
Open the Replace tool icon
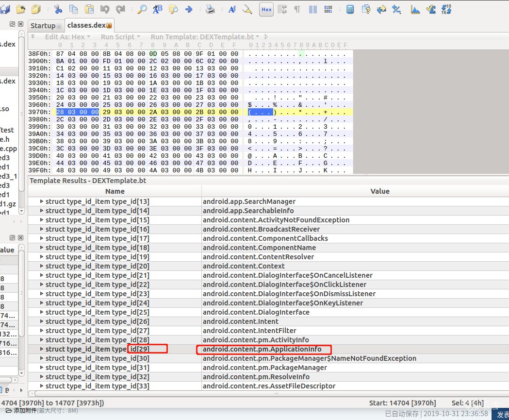(157, 9)
